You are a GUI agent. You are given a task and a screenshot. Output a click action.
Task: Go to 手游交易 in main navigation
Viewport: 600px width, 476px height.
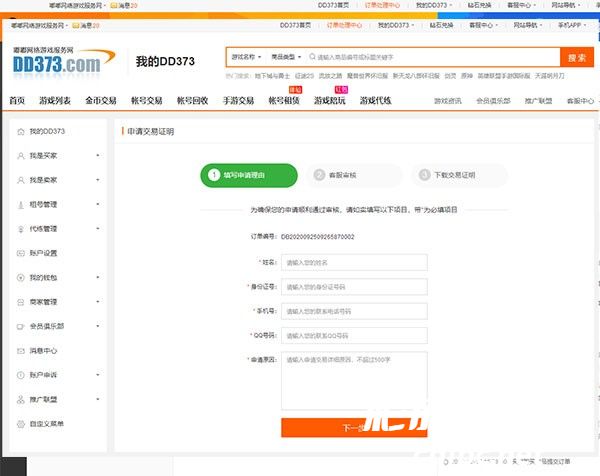coord(238,101)
